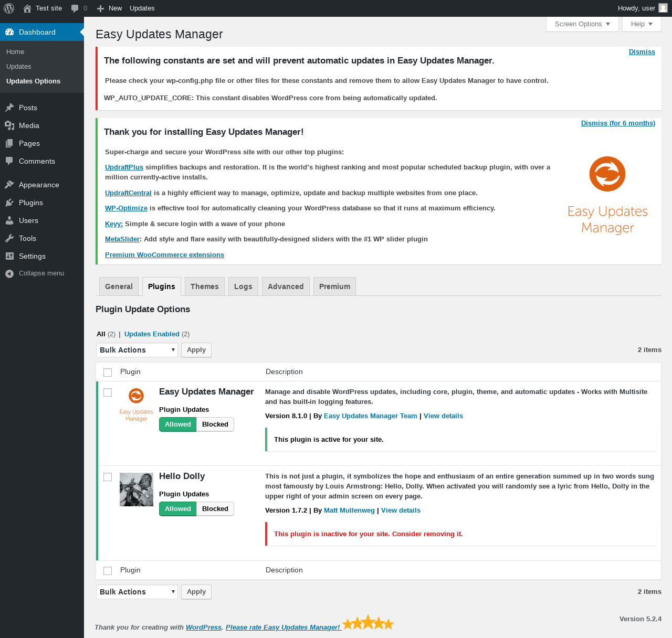
Task: Dismiss the constants warning notice
Action: [642, 52]
